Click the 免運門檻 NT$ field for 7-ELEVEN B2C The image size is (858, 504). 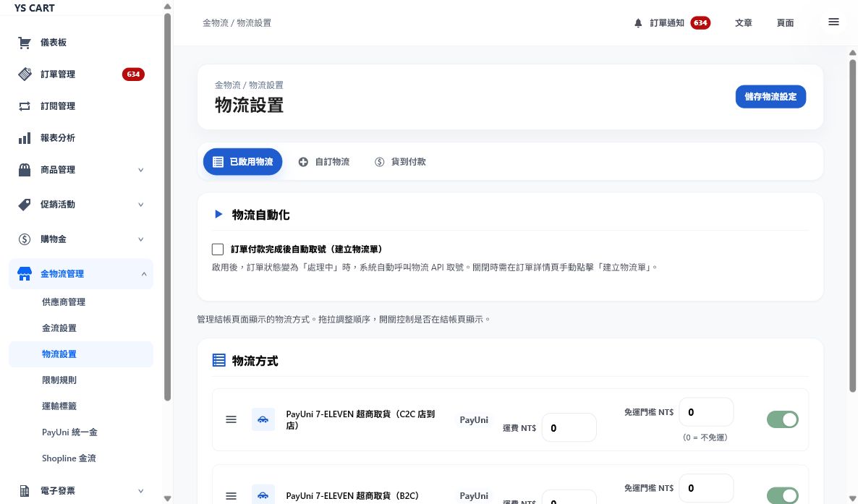coord(706,488)
